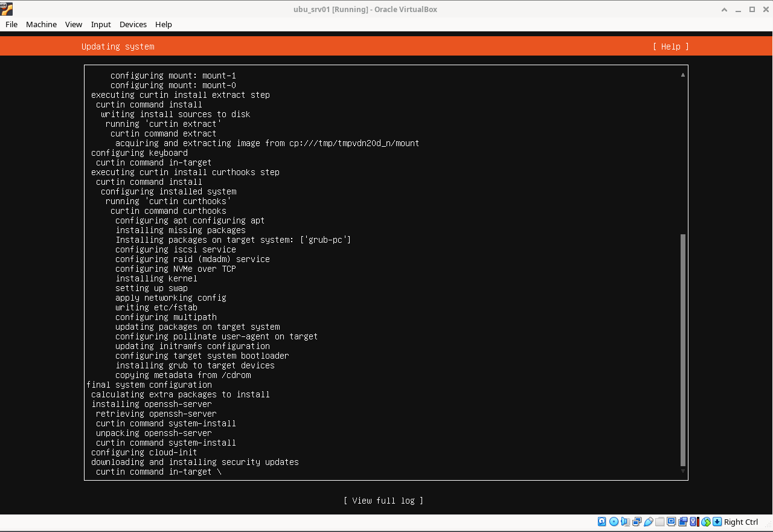This screenshot has width=773, height=532.
Task: Click the mouse integration status icon
Action: tap(705, 522)
